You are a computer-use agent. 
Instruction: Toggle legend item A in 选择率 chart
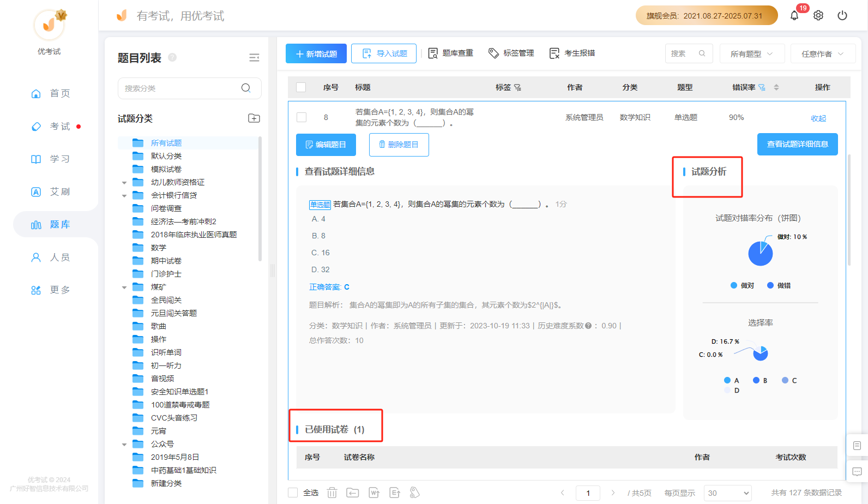732,380
